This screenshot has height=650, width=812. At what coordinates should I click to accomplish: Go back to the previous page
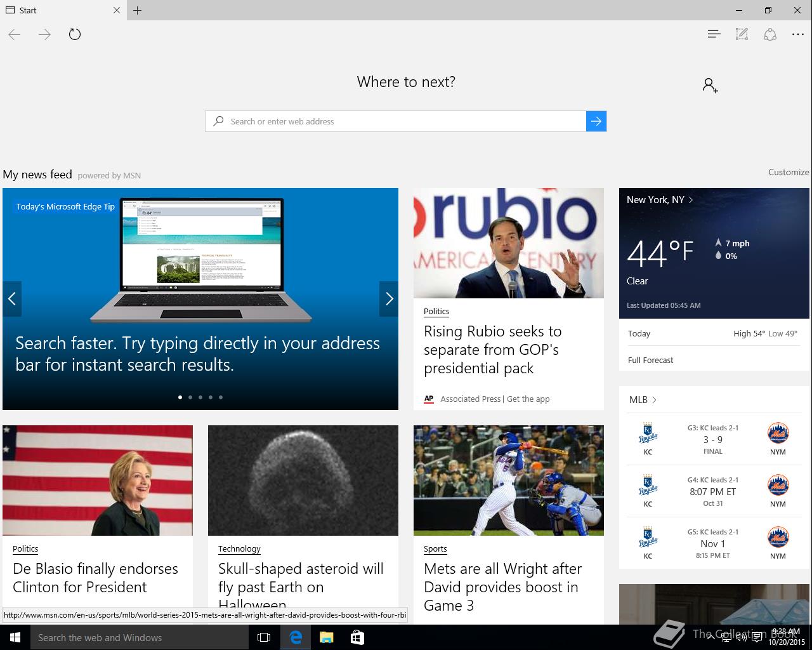[x=15, y=34]
